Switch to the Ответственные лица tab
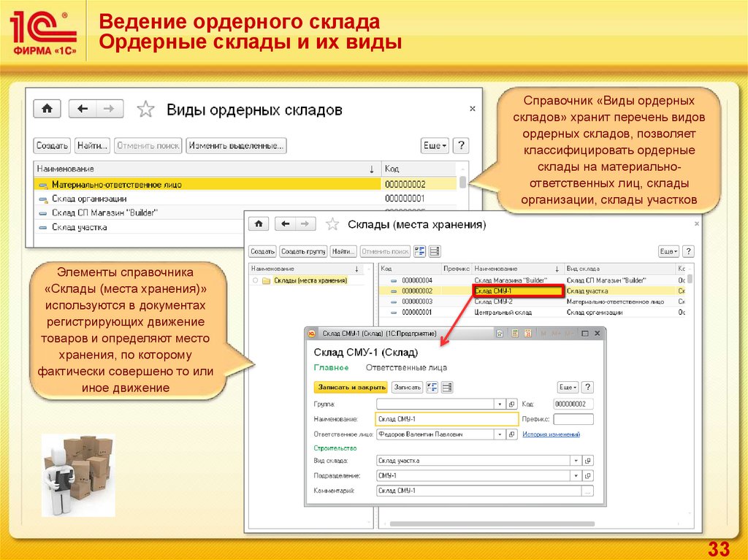This screenshot has height=560, width=748. 406,367
